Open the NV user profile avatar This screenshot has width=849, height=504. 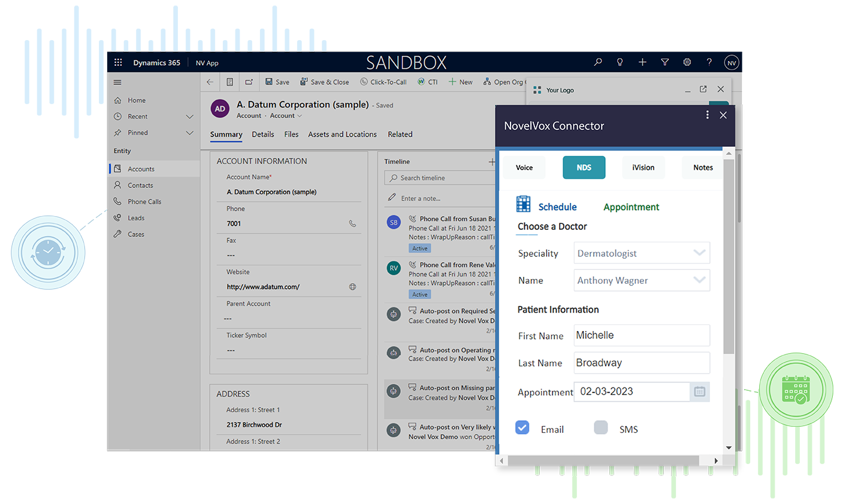[732, 62]
